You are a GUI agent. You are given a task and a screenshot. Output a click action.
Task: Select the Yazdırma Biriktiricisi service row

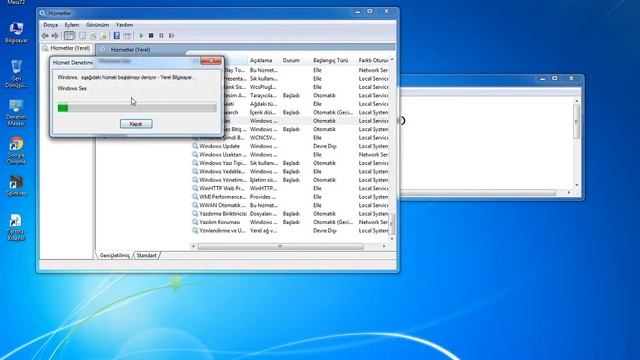[x=290, y=214]
